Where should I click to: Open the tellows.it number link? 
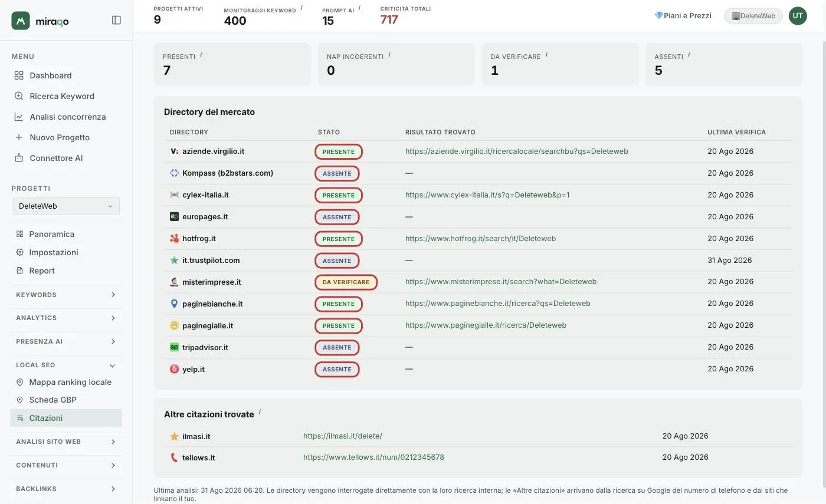point(373,457)
